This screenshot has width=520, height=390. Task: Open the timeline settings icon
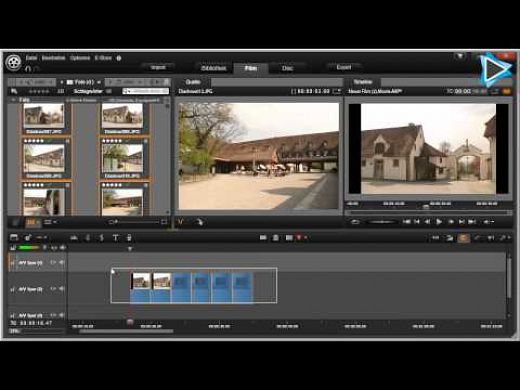pos(28,237)
